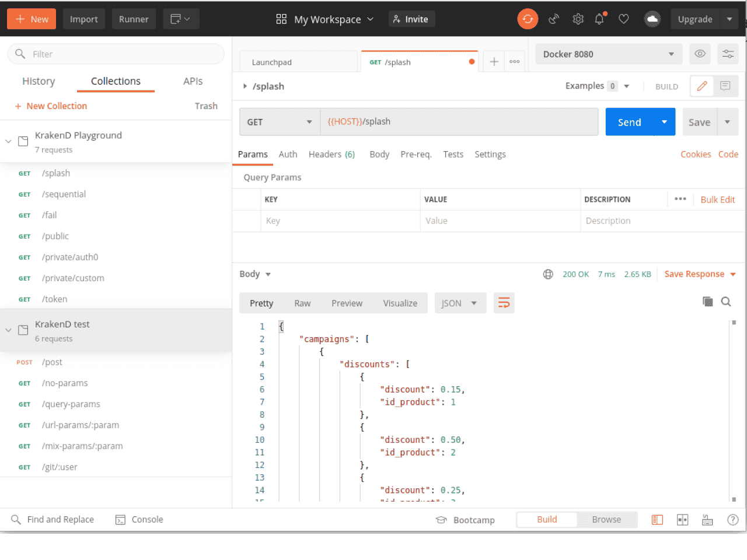Switch to Browse mode toggle
Viewport: 747px width, 560px height.
606,520
